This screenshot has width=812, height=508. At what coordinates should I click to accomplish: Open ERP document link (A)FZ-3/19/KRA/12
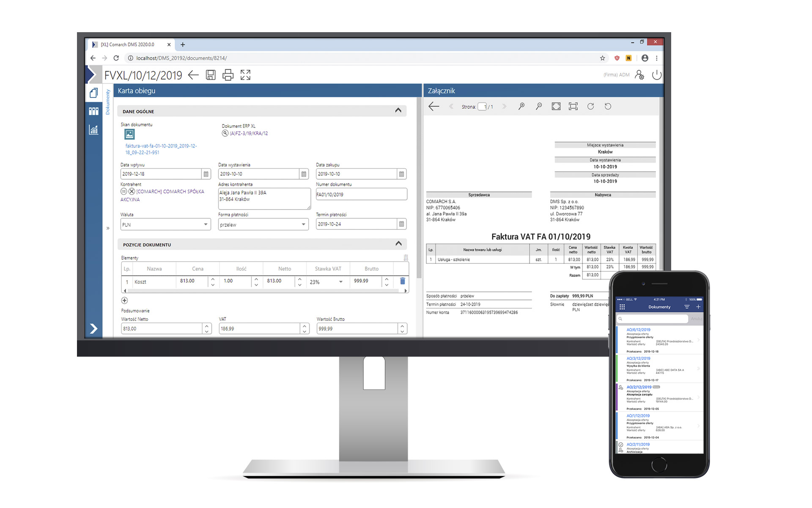(x=249, y=133)
